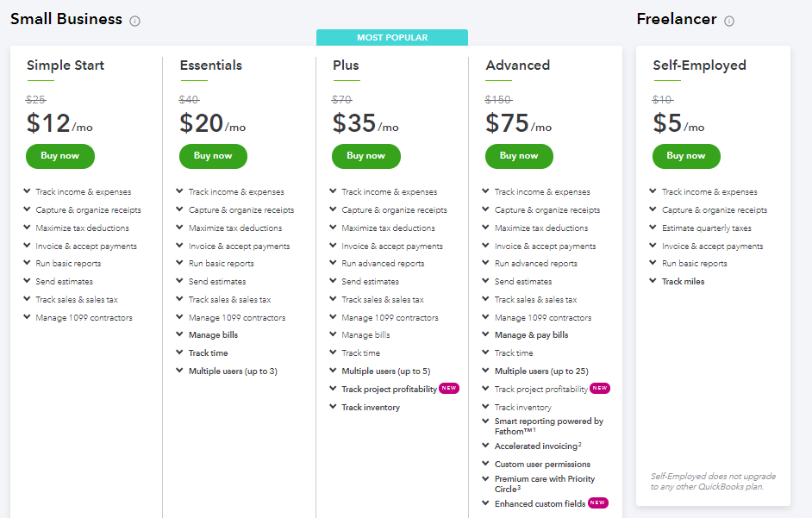This screenshot has width=812, height=518.
Task: Click the info icon beside Small Business
Action: tap(135, 21)
